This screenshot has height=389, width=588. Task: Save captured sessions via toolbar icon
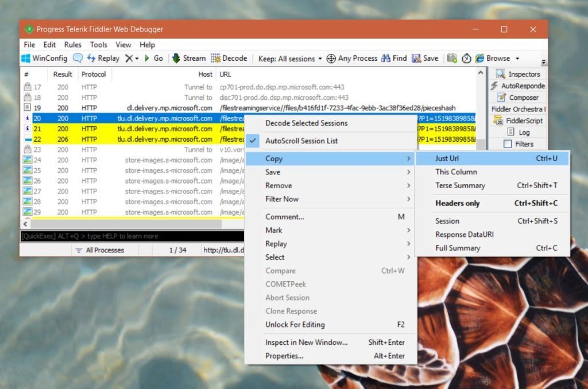(425, 58)
